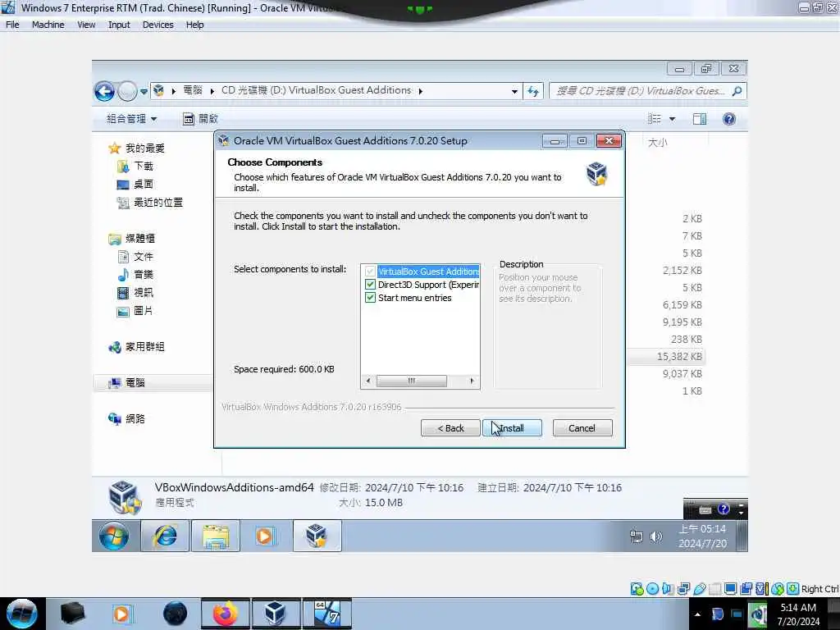The height and width of the screenshot is (630, 840).
Task: Click the guest network tray icon
Action: 637,536
